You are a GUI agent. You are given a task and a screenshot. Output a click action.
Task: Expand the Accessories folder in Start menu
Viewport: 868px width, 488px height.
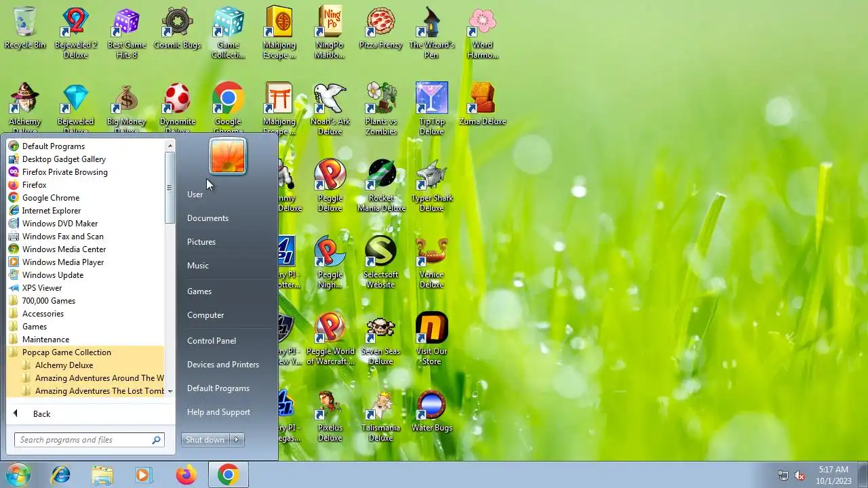pyautogui.click(x=85, y=314)
